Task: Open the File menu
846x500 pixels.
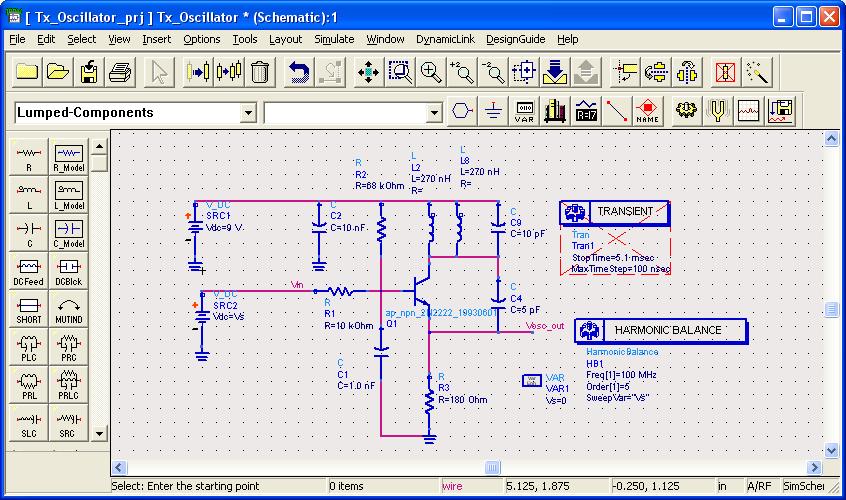Action: 17,39
